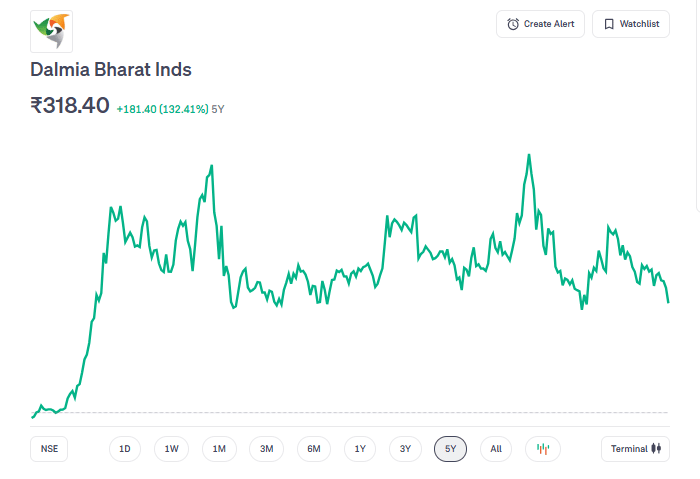Change chart period to 3M
The height and width of the screenshot is (479, 700).
[266, 449]
